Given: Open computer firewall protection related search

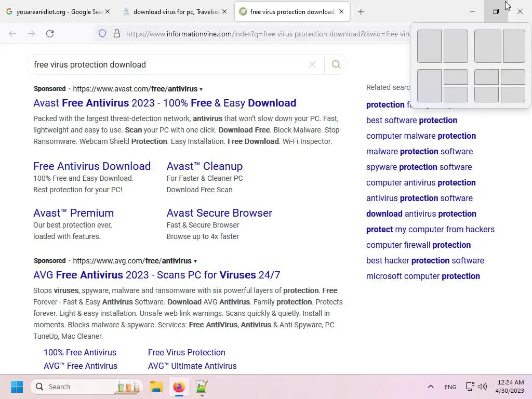Looking at the screenshot, I should pyautogui.click(x=418, y=245).
